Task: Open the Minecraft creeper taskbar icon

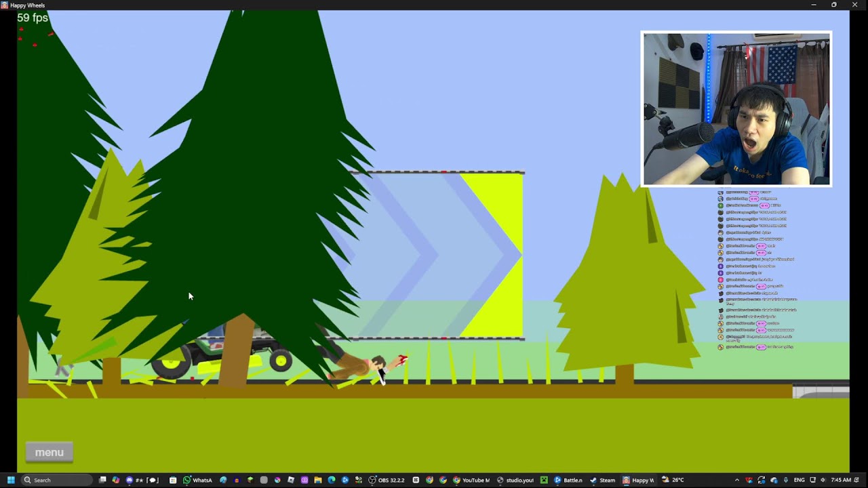Action: coord(543,480)
